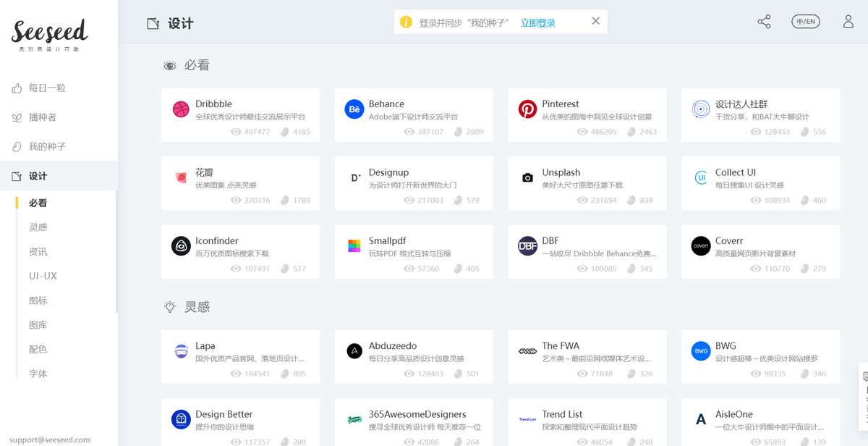The height and width of the screenshot is (446, 868).
Task: Open the Behance title link
Action: [x=386, y=104]
